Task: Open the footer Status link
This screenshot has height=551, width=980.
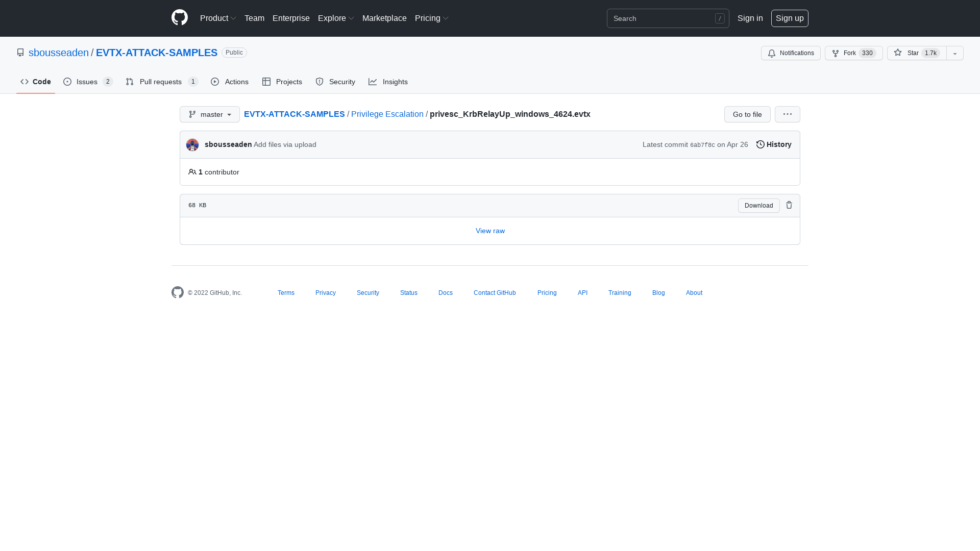Action: (409, 293)
